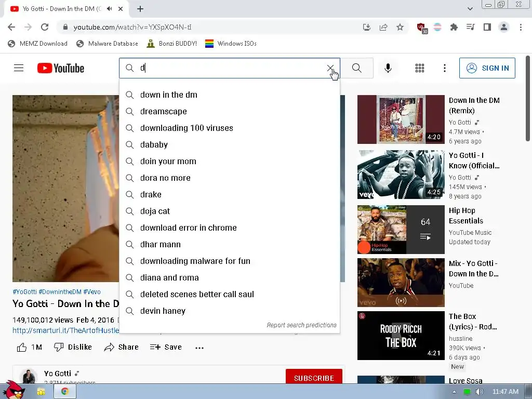Select suggestion 'downloading malware for fun'
This screenshot has height=399, width=532.
[229, 261]
